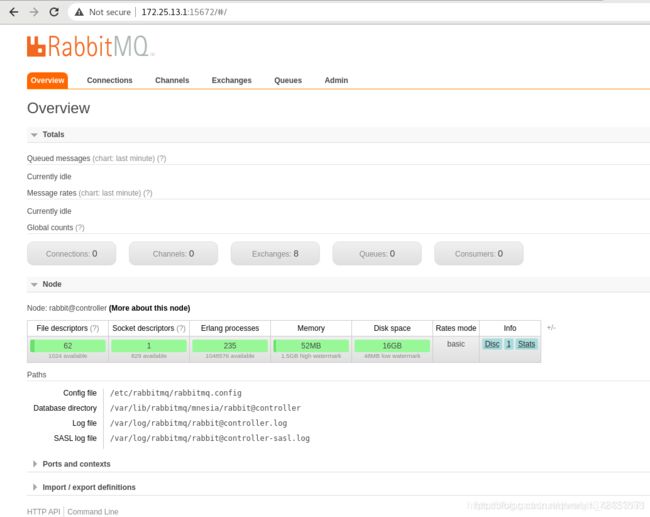Click the Disk space 16GB usage bar
Viewport: 650px width, 517px height.
pyautogui.click(x=392, y=345)
